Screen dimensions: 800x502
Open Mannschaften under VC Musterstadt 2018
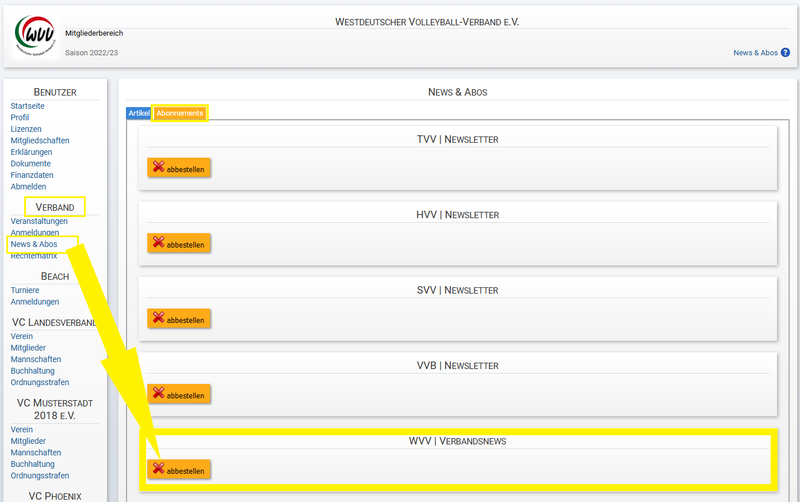point(36,453)
